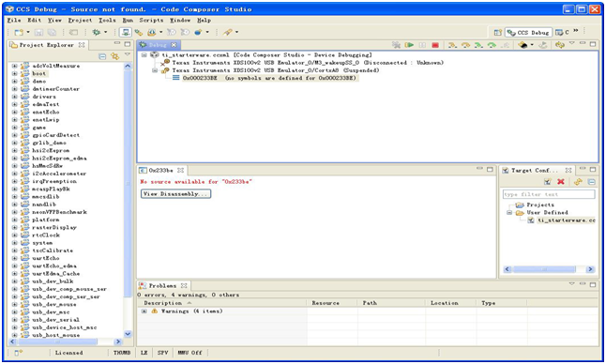Open the Project menu

pyautogui.click(x=80, y=20)
